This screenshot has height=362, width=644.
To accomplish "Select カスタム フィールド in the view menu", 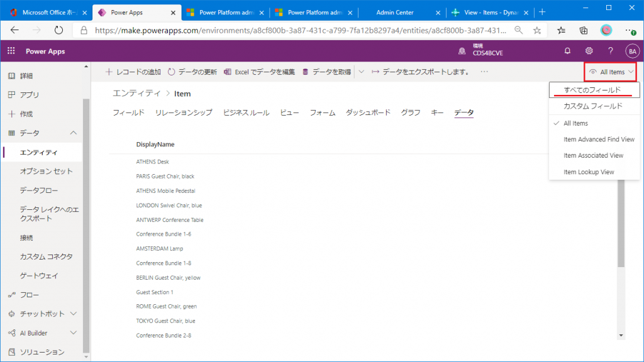I will pyautogui.click(x=594, y=106).
